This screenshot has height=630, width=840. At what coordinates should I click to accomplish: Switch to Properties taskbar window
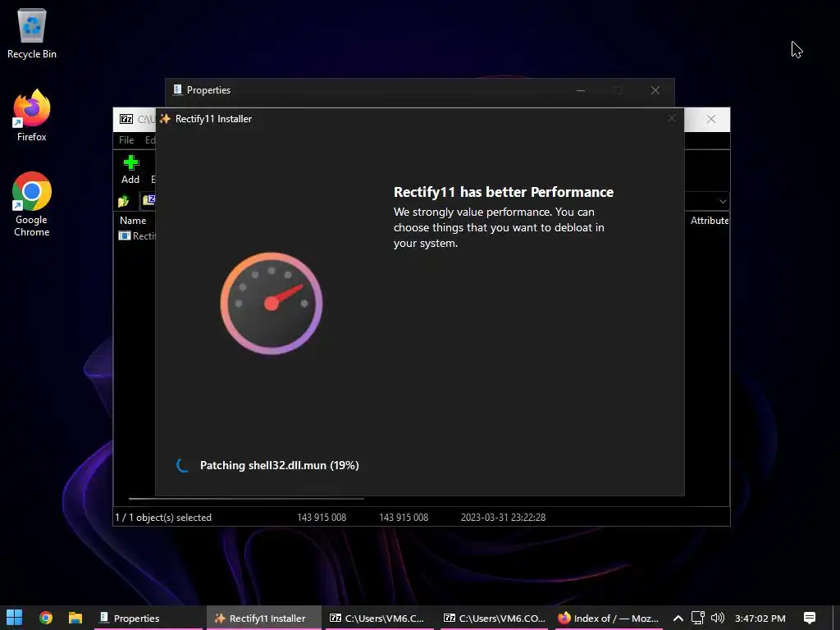pyautogui.click(x=148, y=618)
